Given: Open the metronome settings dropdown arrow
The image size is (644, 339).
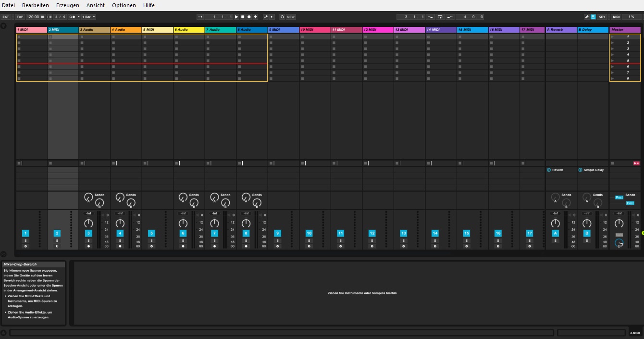Looking at the screenshot, I should pyautogui.click(x=78, y=17).
